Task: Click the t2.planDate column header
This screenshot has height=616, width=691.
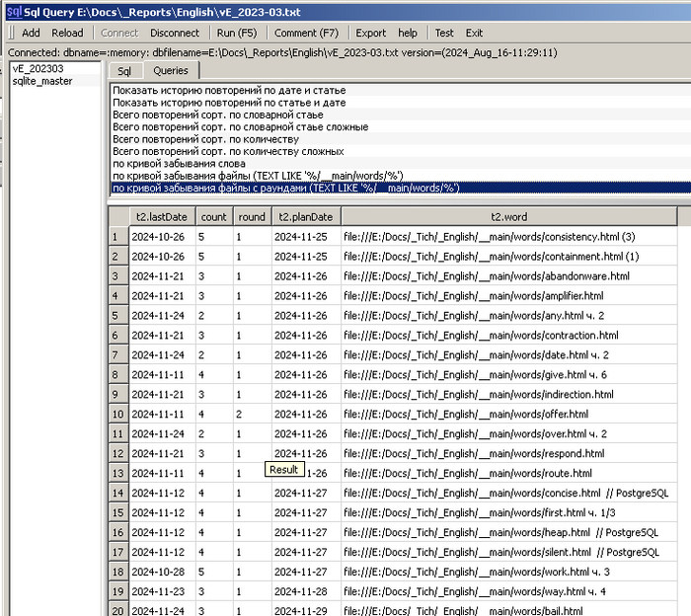Action: coord(305,216)
